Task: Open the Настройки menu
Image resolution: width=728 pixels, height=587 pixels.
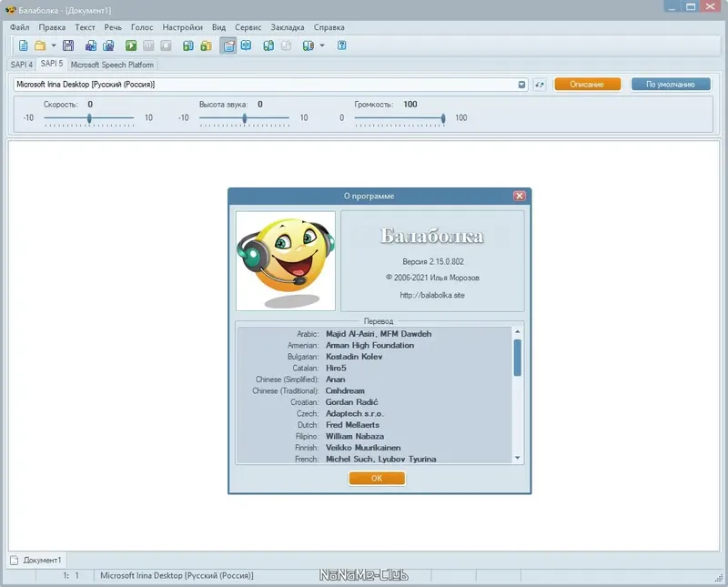Action: pos(183,27)
